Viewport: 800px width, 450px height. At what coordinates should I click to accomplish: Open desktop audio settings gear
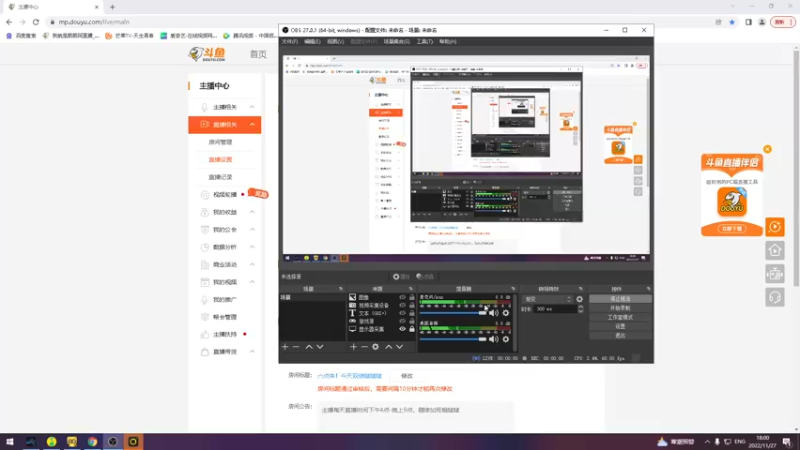(x=506, y=339)
